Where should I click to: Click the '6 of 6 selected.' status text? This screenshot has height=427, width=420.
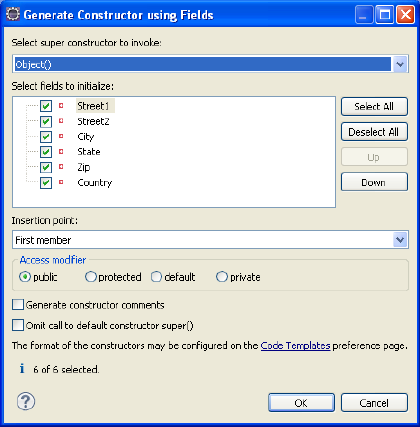pos(66,369)
